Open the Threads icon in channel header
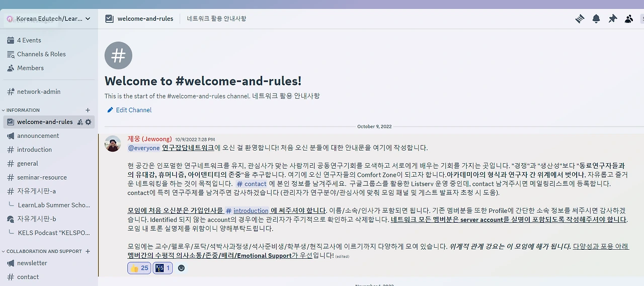 (580, 19)
